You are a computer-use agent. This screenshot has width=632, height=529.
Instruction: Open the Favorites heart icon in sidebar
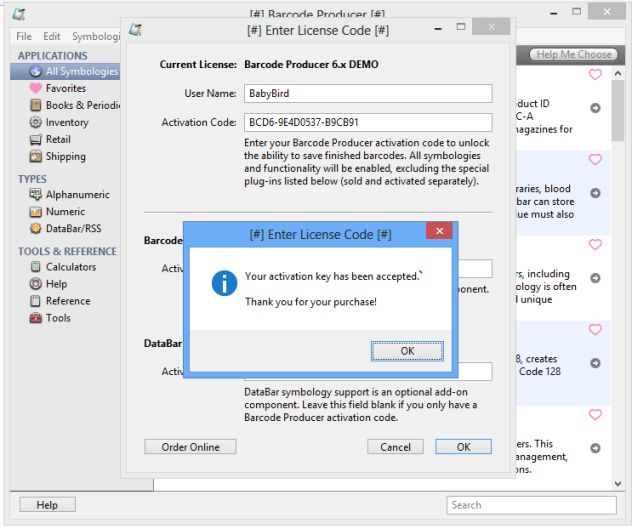pyautogui.click(x=35, y=88)
